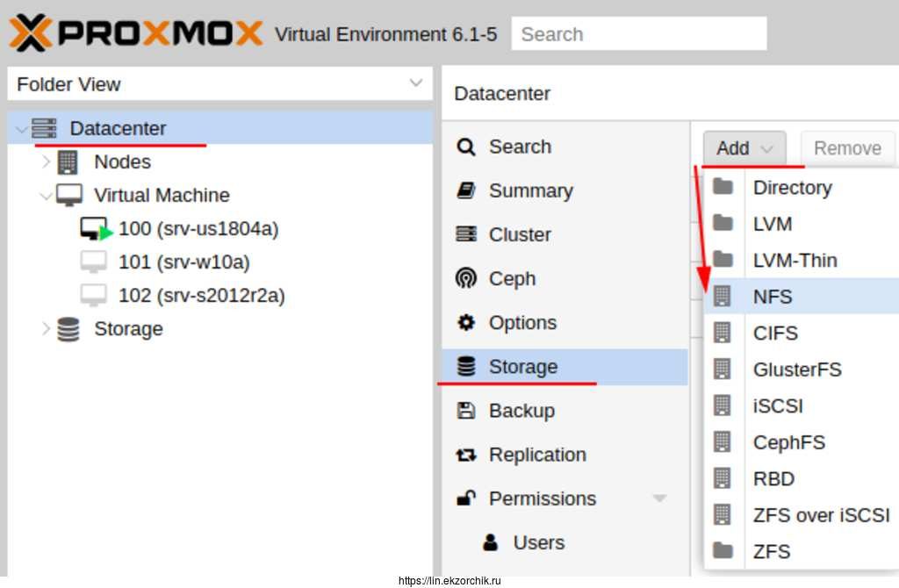This screenshot has width=899, height=588.
Task: Click the Proxmox logo icon
Action: click(30, 33)
